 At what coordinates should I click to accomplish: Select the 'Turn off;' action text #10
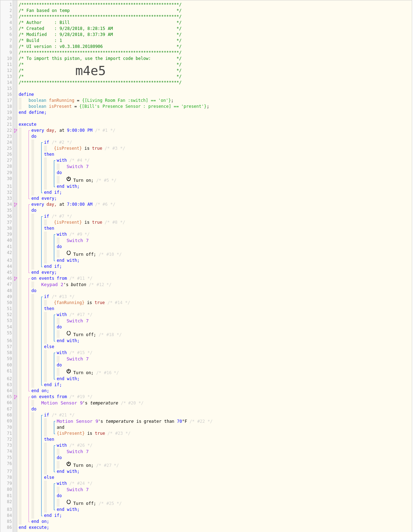[x=85, y=254]
